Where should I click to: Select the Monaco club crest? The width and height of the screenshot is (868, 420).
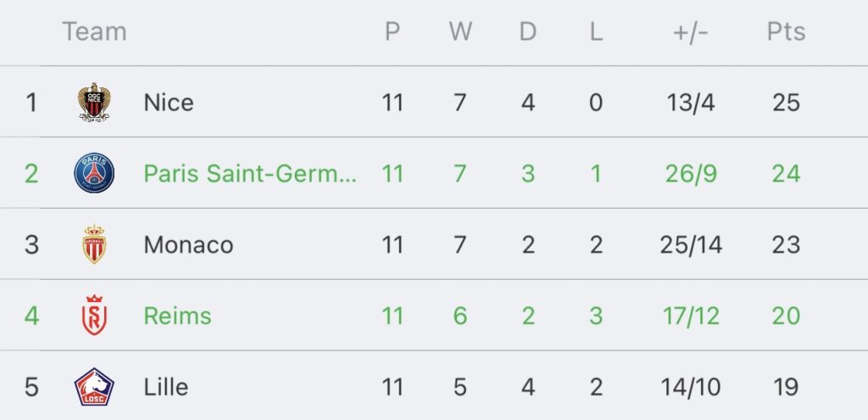pos(94,244)
